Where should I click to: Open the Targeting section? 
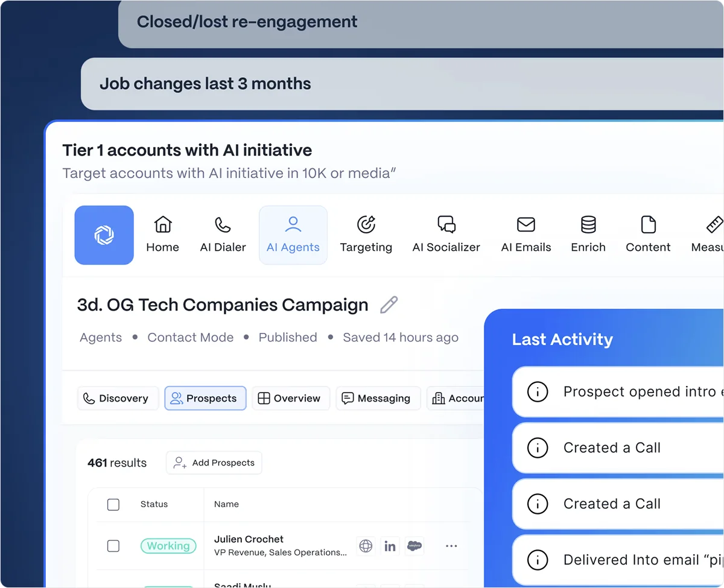tap(366, 235)
